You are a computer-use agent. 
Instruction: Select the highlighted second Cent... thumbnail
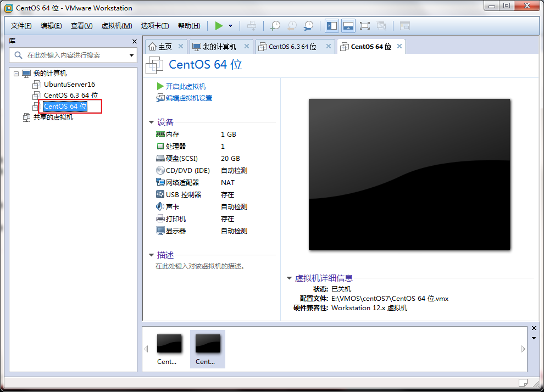click(x=208, y=349)
